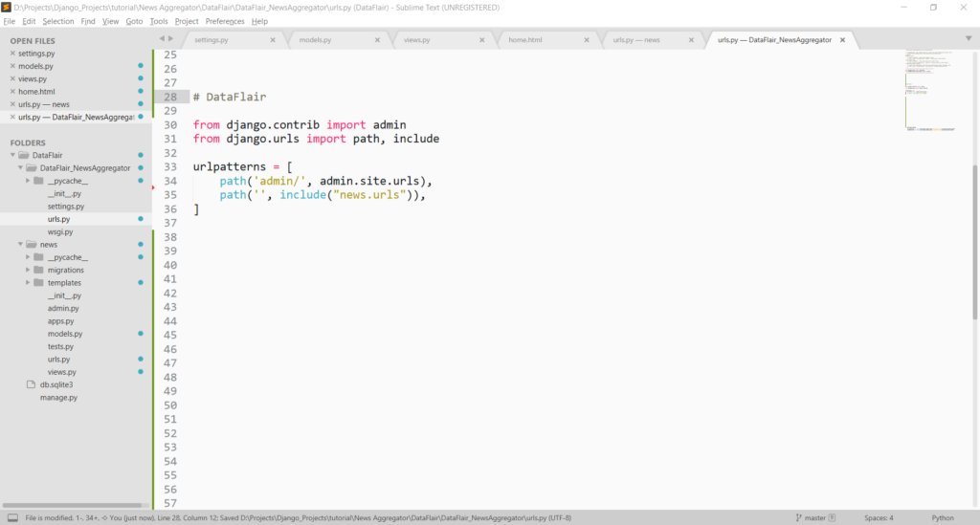Expand the migrations folder
Image resolution: width=980 pixels, height=525 pixels.
click(29, 270)
